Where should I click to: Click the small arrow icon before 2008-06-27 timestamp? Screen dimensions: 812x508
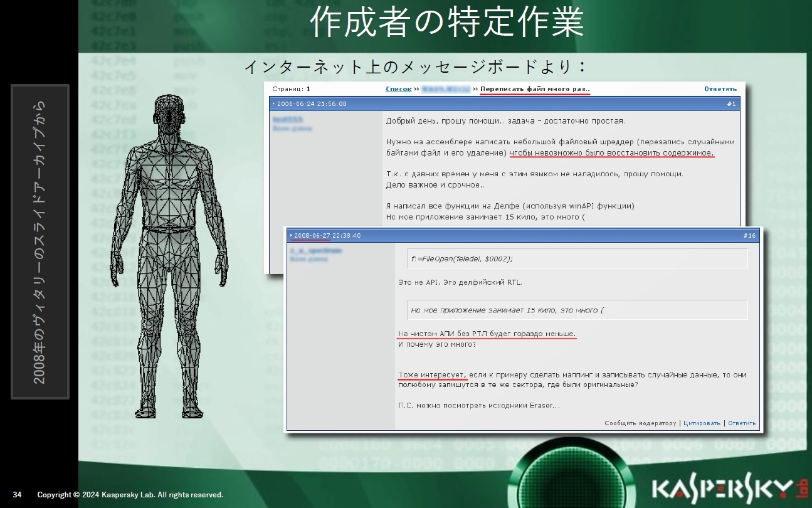coord(292,236)
